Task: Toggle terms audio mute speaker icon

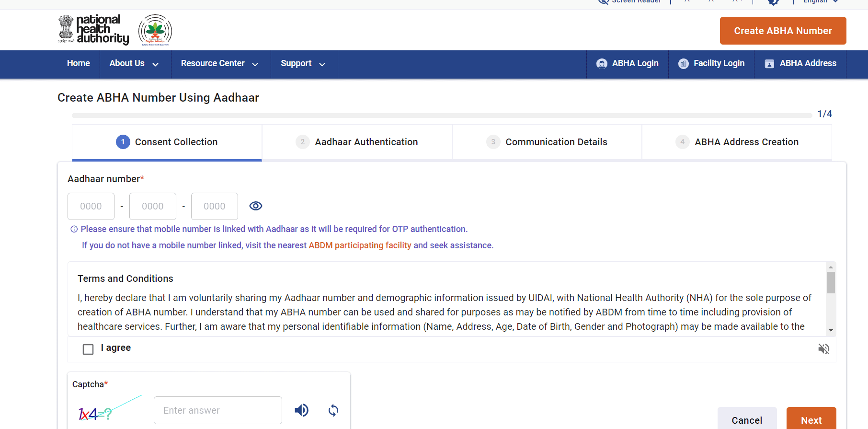Action: 823,349
